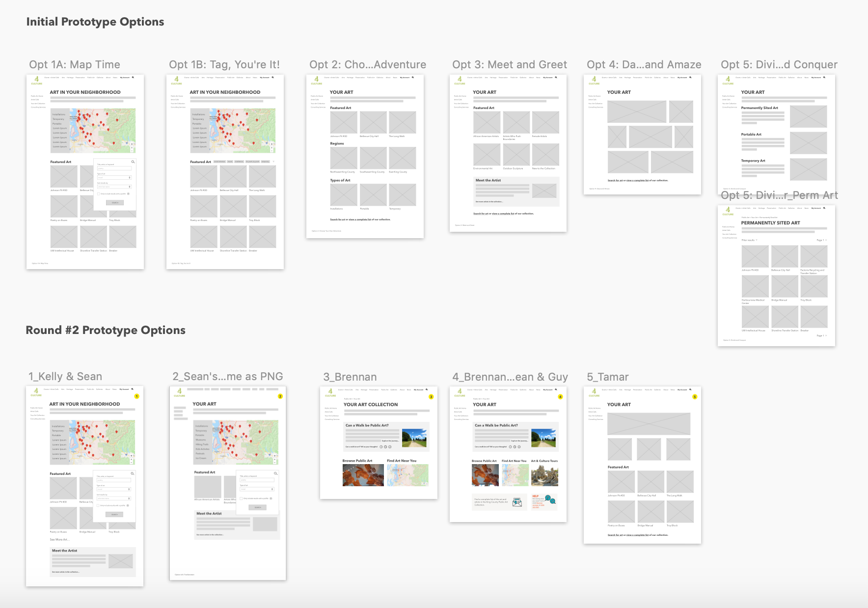Select the 'Opt 5: Divi...d Conquer' artboard title
This screenshot has height=608, width=868.
779,65
